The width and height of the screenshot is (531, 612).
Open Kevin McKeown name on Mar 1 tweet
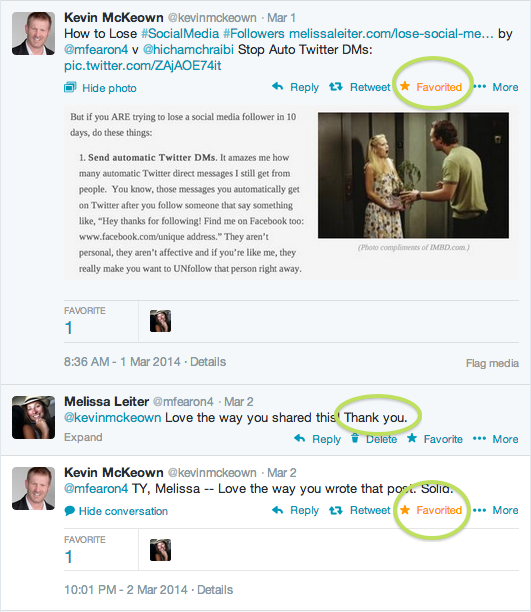pyautogui.click(x=114, y=18)
